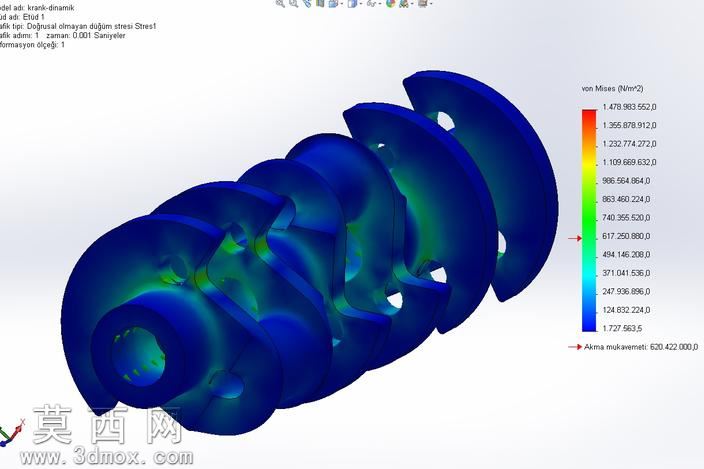Viewport: 704px width, 469px height.
Task: Click the View Settings monitor icon
Action: pos(422,4)
